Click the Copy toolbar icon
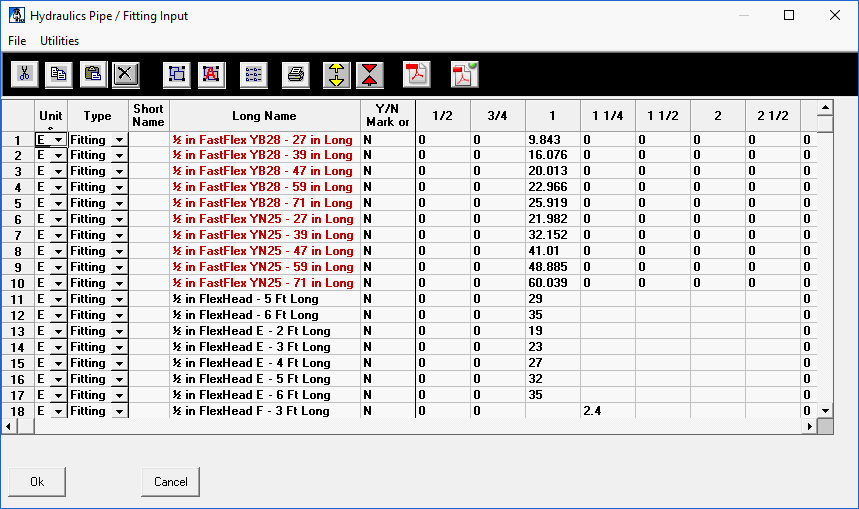Image resolution: width=859 pixels, height=509 pixels. [x=59, y=74]
